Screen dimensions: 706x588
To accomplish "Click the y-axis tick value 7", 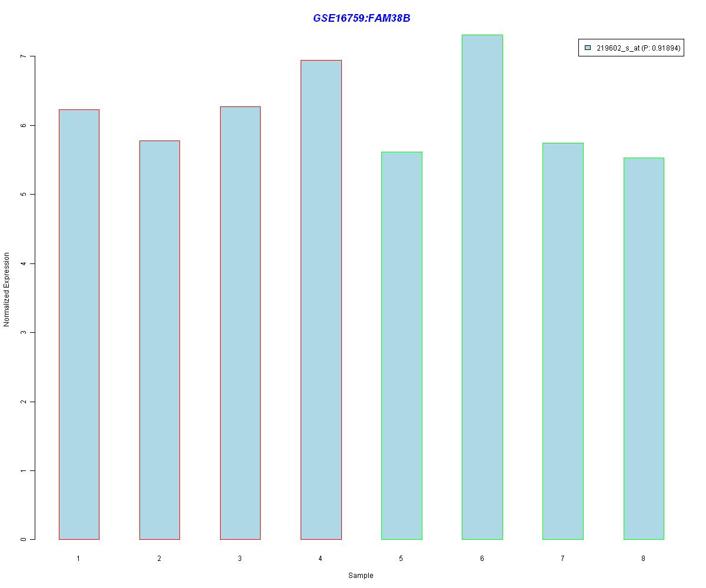I will click(23, 56).
